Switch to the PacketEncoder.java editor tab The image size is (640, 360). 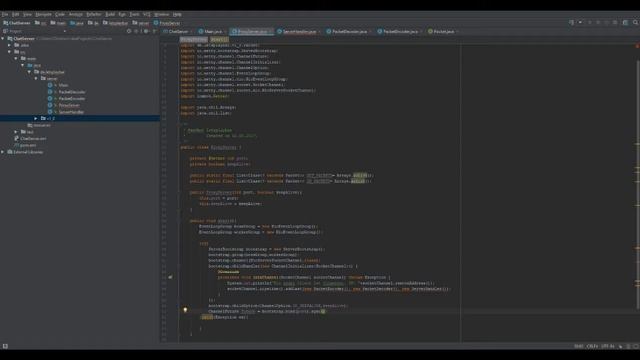point(400,31)
